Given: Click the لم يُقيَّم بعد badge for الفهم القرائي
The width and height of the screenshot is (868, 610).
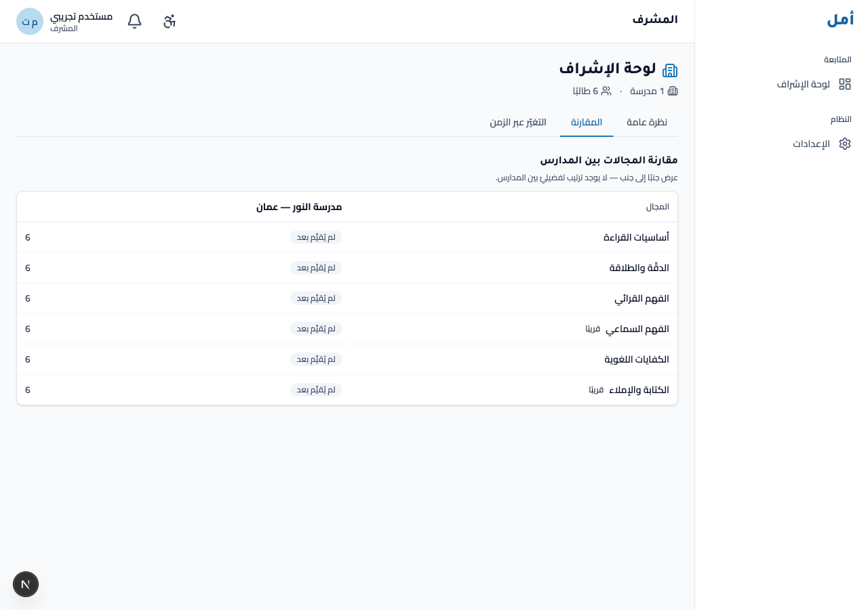Looking at the screenshot, I should click(316, 298).
